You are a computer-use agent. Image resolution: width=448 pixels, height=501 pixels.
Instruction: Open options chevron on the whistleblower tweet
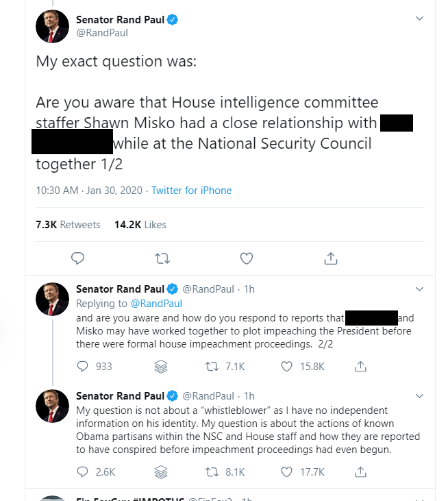coord(420,396)
